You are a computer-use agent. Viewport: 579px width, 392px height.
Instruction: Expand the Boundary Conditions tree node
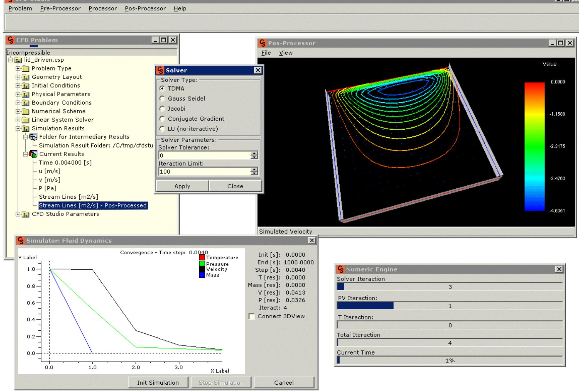[x=18, y=103]
